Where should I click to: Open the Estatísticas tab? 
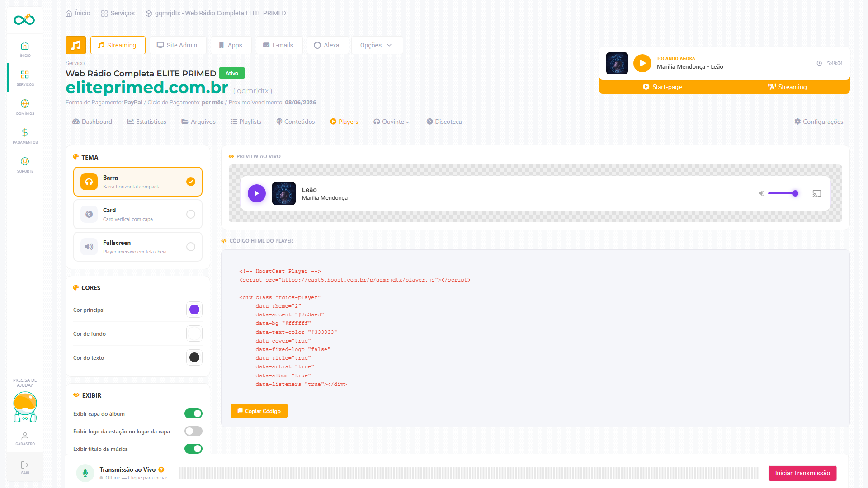[x=147, y=122]
